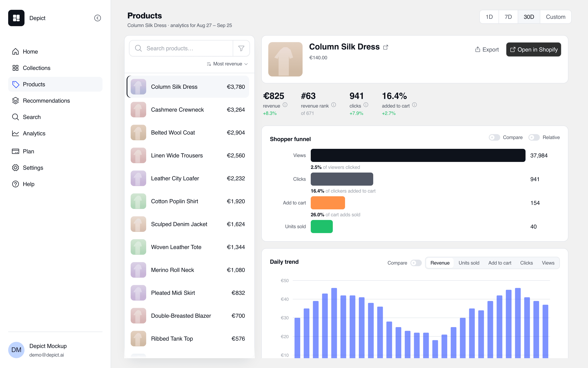Select the 1D time range
This screenshot has width=588, height=368.
(x=489, y=17)
